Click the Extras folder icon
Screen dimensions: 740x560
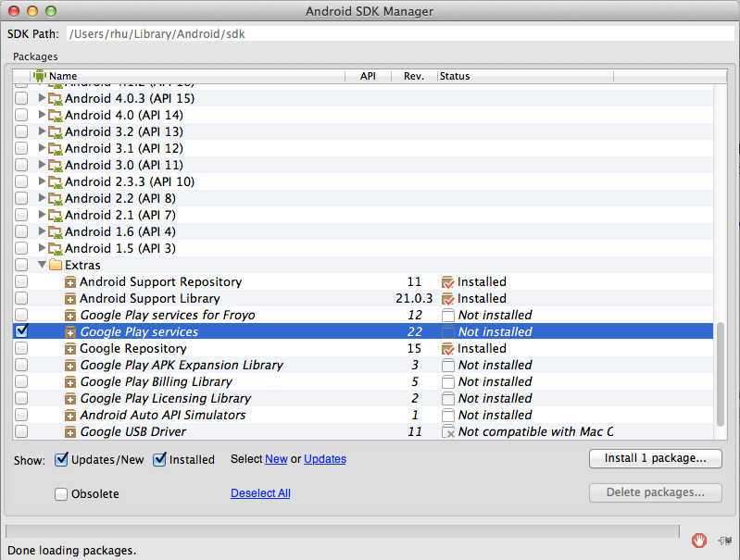click(56, 265)
